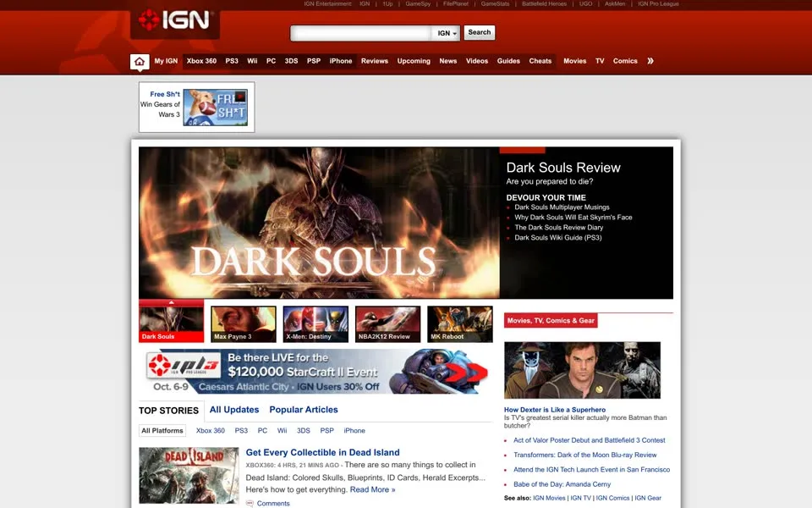
Task: Open Why Dark Souls Will Eat Skyrim's Face
Action: pos(573,218)
